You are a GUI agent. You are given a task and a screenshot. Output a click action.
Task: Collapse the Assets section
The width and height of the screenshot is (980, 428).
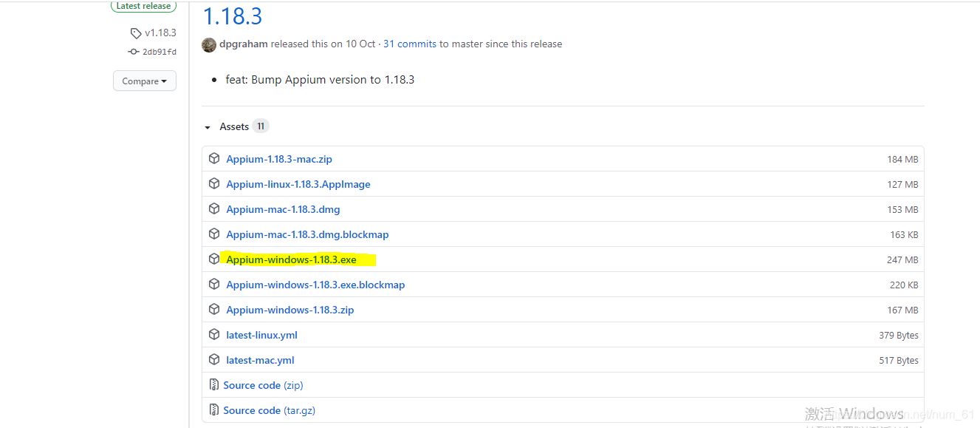coord(208,126)
